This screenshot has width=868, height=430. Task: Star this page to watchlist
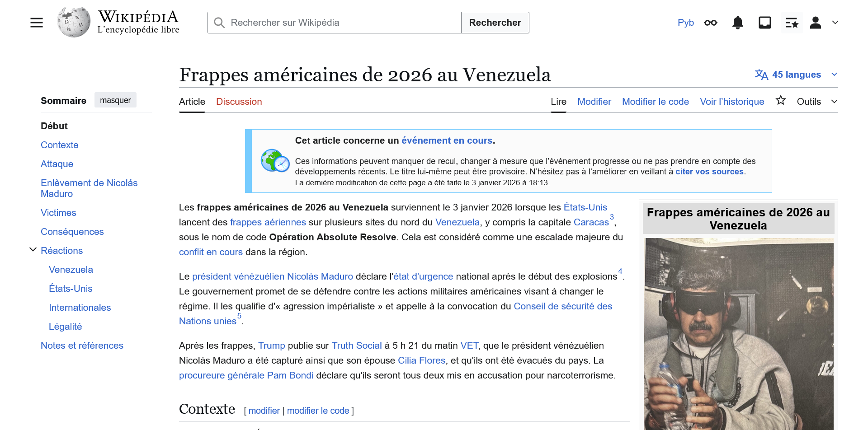[x=780, y=101]
